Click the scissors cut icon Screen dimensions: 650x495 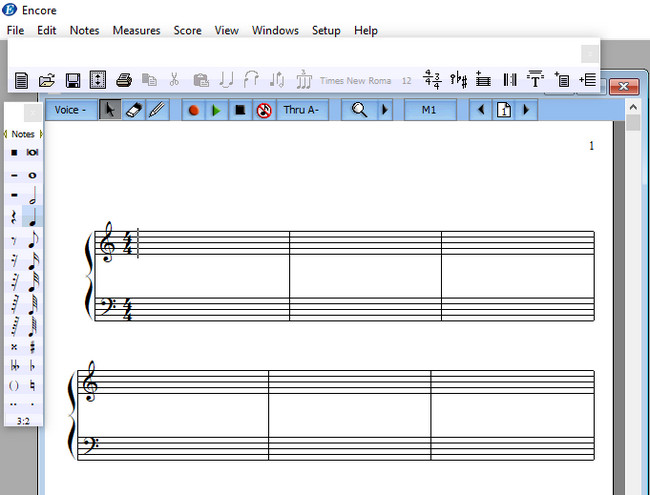[x=175, y=79]
